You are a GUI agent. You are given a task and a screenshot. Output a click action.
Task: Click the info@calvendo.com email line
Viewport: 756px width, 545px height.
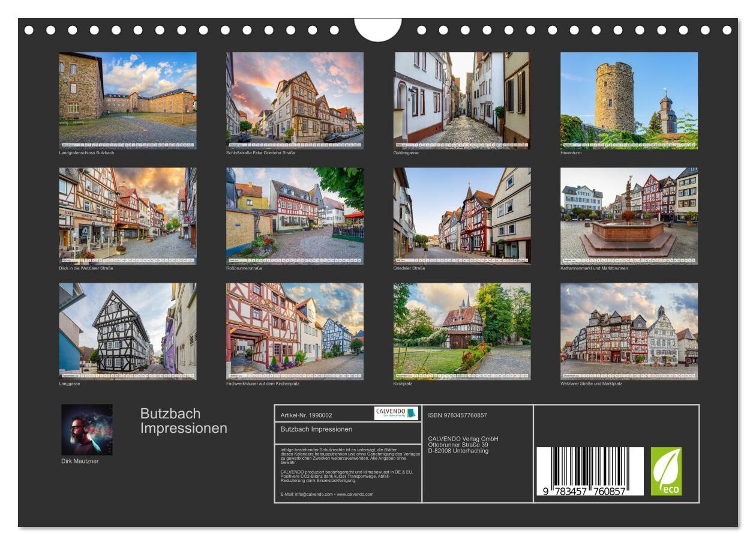tap(326, 494)
